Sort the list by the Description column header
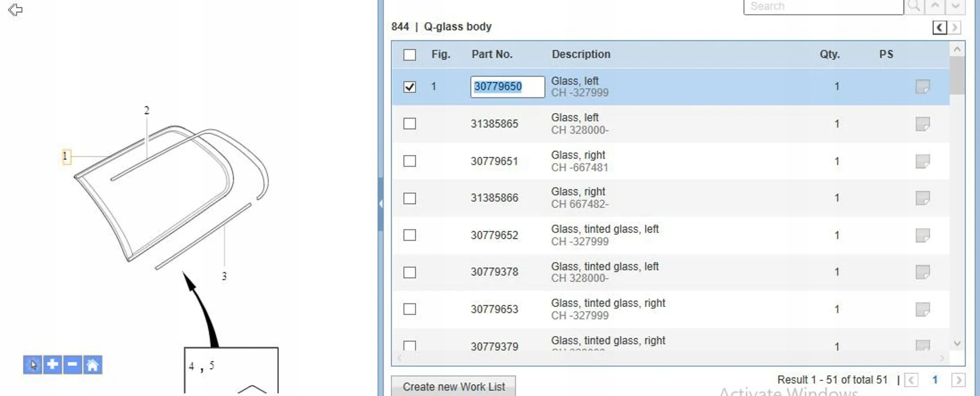 pos(581,54)
